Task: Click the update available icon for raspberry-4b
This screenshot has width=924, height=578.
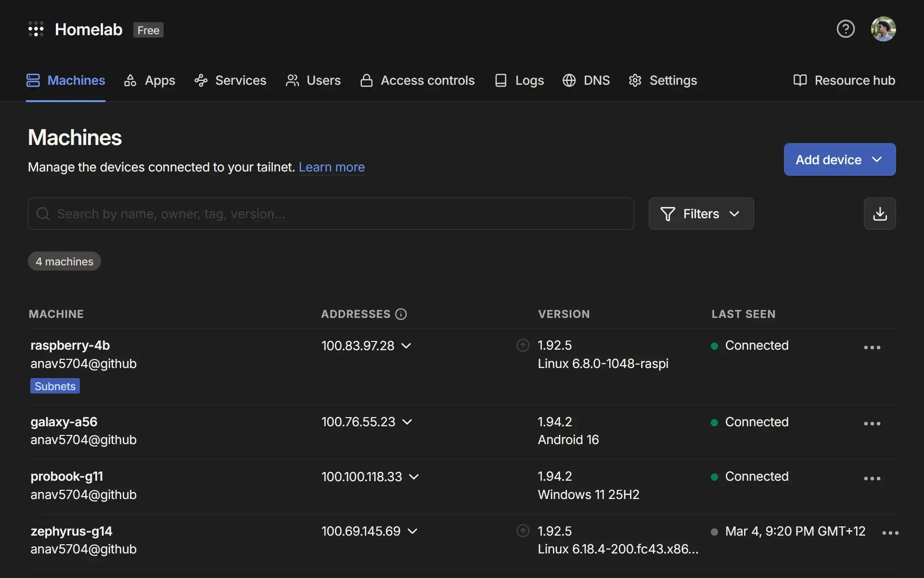Action: 523,345
